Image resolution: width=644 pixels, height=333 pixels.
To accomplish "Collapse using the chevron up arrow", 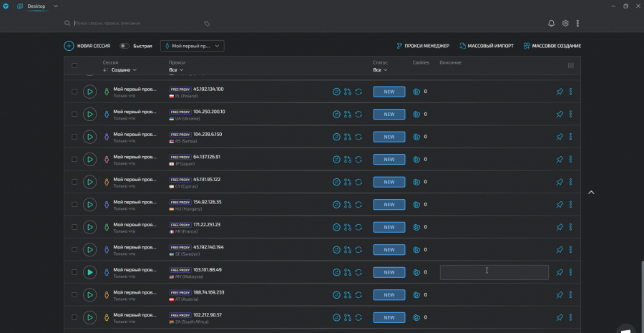I will (x=591, y=193).
